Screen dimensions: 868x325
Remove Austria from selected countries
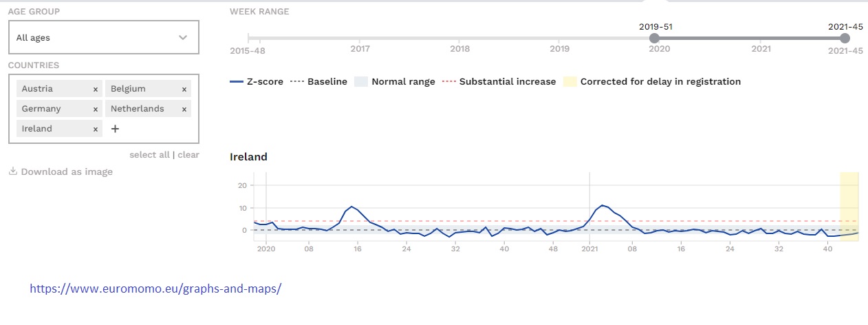(96, 90)
